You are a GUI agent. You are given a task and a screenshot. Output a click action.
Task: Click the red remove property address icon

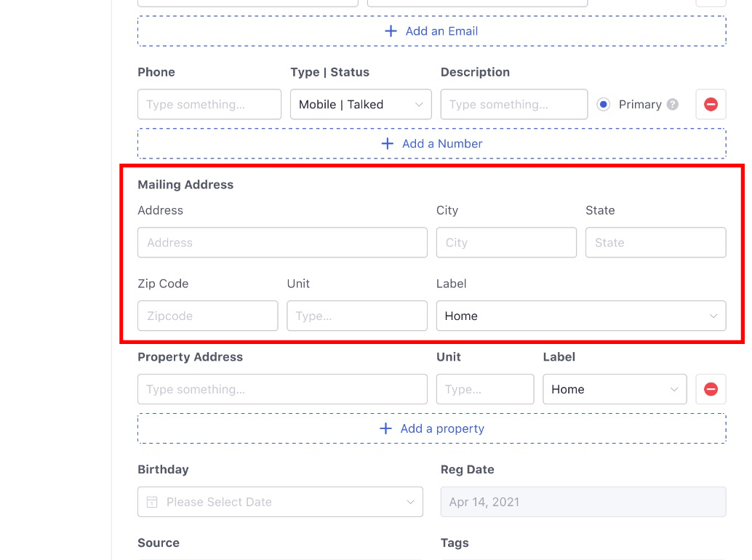(x=711, y=390)
